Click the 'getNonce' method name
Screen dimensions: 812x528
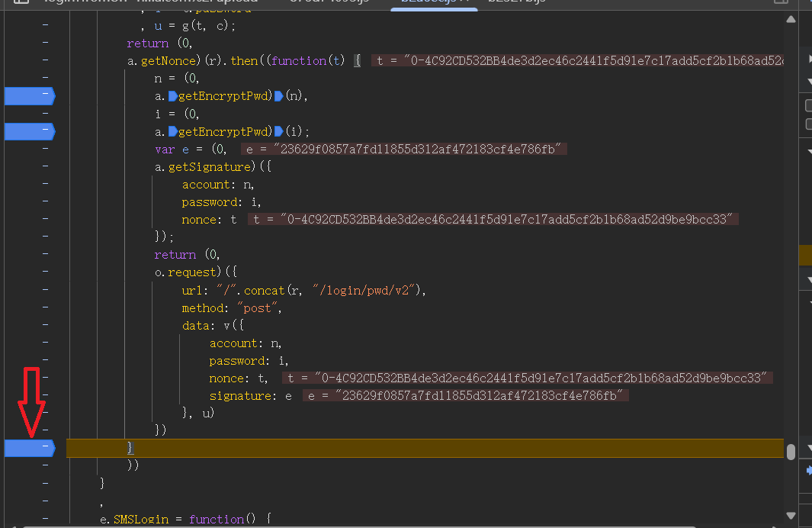pos(168,61)
